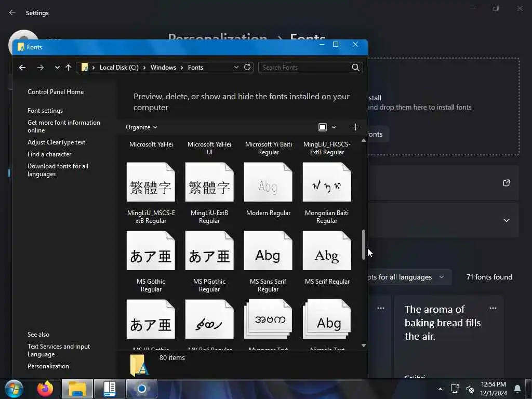The image size is (532, 399).
Task: Click the muted volume tray icon
Action: [x=470, y=389]
